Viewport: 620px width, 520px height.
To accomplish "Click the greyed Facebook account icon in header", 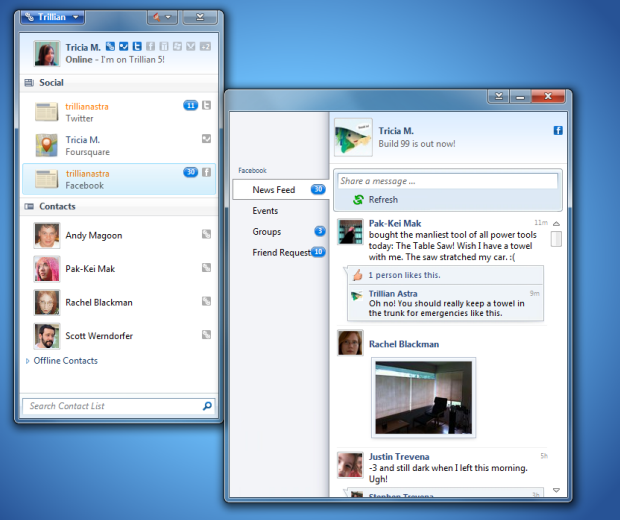I will pyautogui.click(x=150, y=47).
